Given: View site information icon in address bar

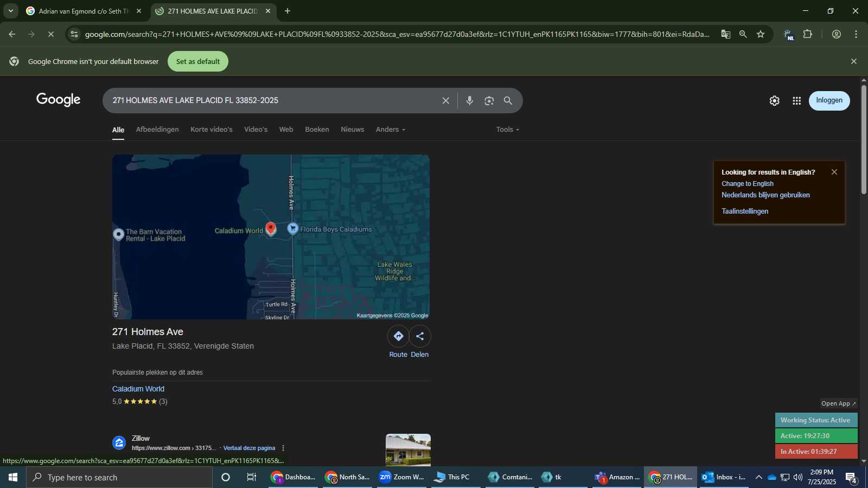Looking at the screenshot, I should [74, 34].
